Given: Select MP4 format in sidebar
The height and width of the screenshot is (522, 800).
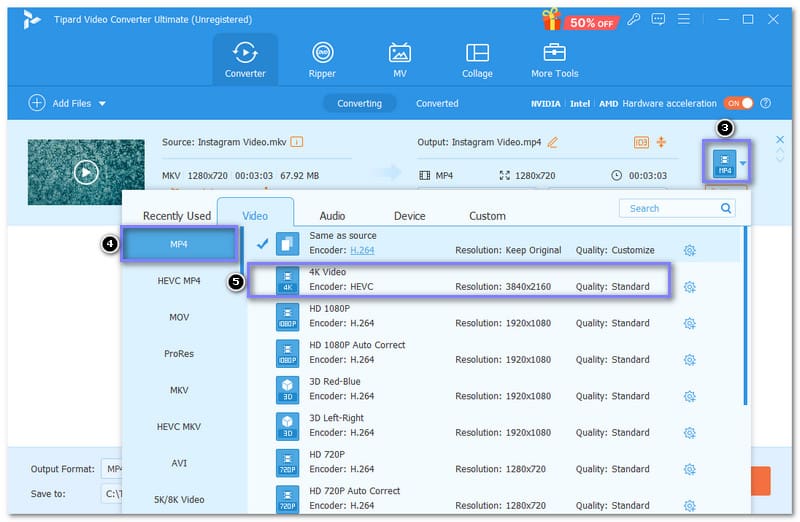Looking at the screenshot, I should (x=179, y=244).
